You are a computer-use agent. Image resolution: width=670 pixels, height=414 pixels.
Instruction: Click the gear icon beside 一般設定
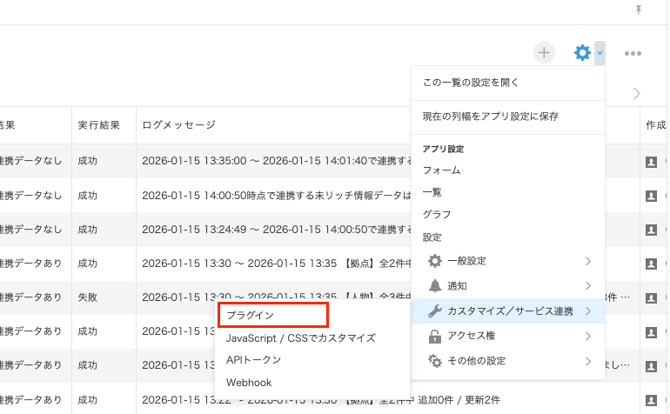coord(435,261)
